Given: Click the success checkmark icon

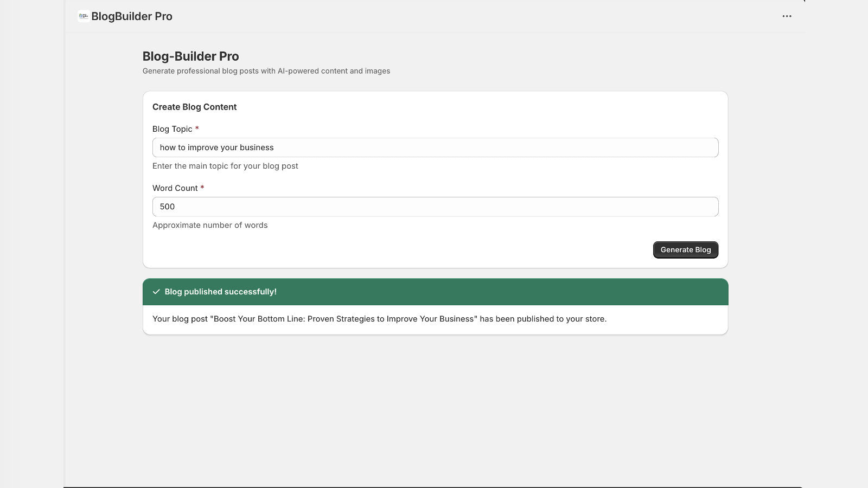Looking at the screenshot, I should pos(156,292).
